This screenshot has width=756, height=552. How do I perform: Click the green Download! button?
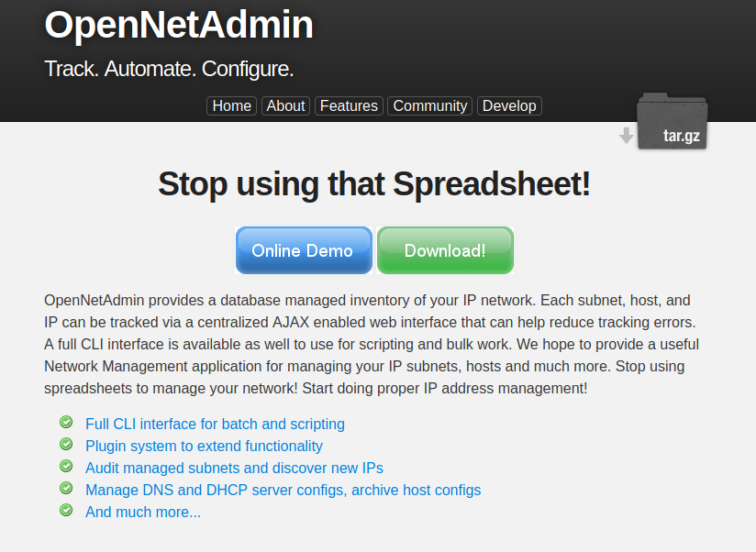coord(445,250)
